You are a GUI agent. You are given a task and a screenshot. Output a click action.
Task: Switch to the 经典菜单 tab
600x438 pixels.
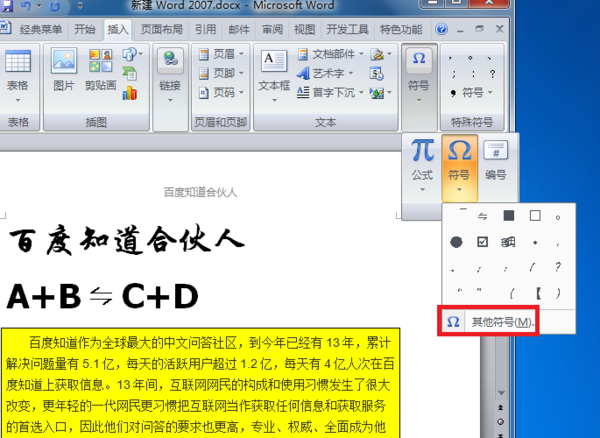pyautogui.click(x=41, y=29)
